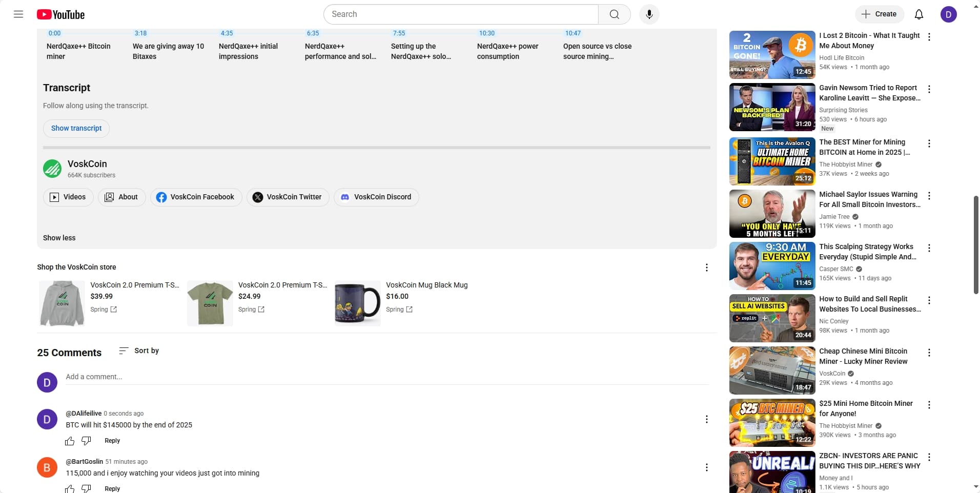Go to YouTube home via logo
Screen dimensions: 980x493
(x=60, y=14)
